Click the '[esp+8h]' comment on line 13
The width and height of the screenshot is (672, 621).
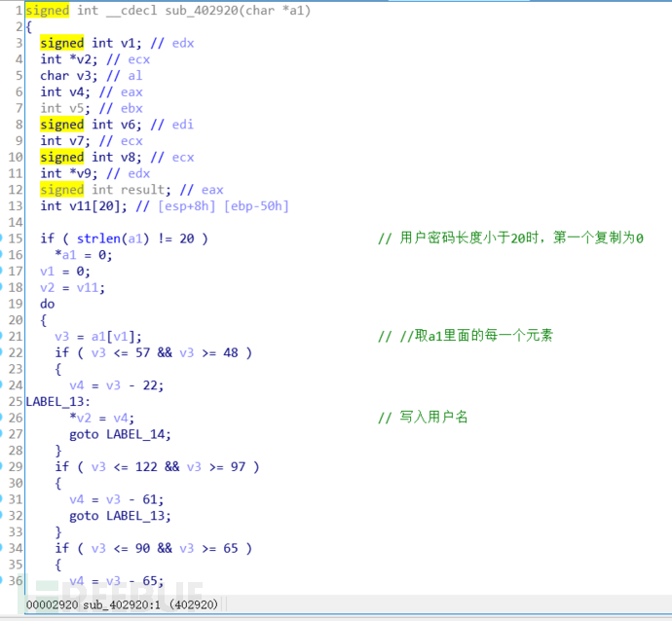pyautogui.click(x=186, y=206)
